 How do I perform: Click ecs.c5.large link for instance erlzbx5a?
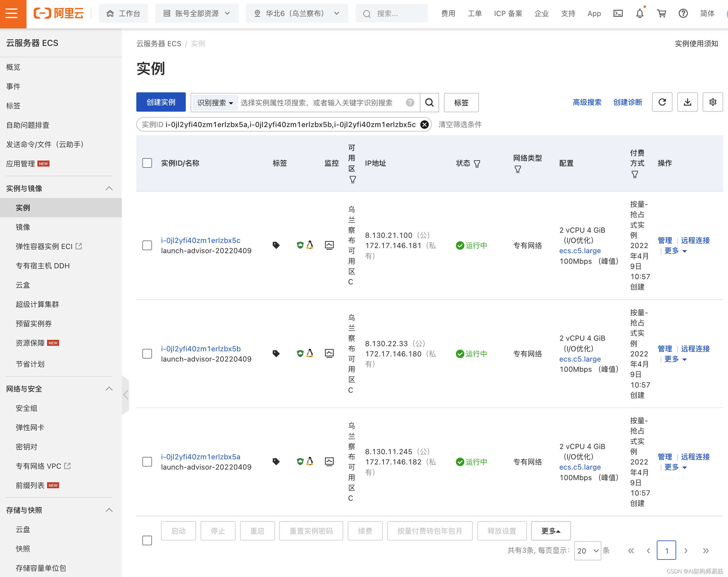[580, 467]
